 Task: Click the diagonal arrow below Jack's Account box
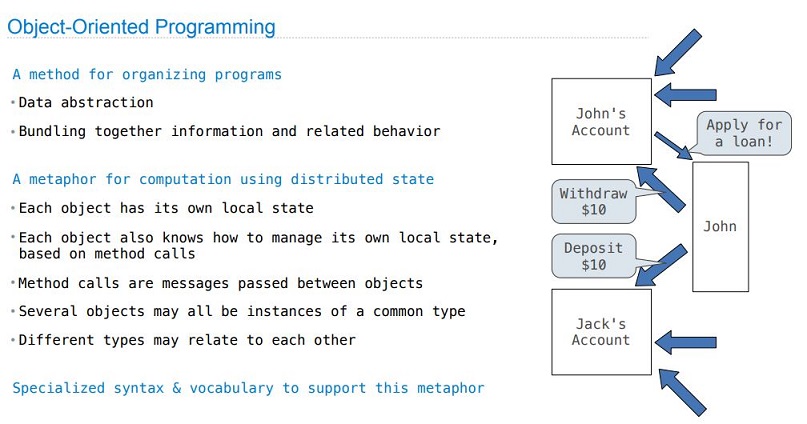(x=682, y=393)
